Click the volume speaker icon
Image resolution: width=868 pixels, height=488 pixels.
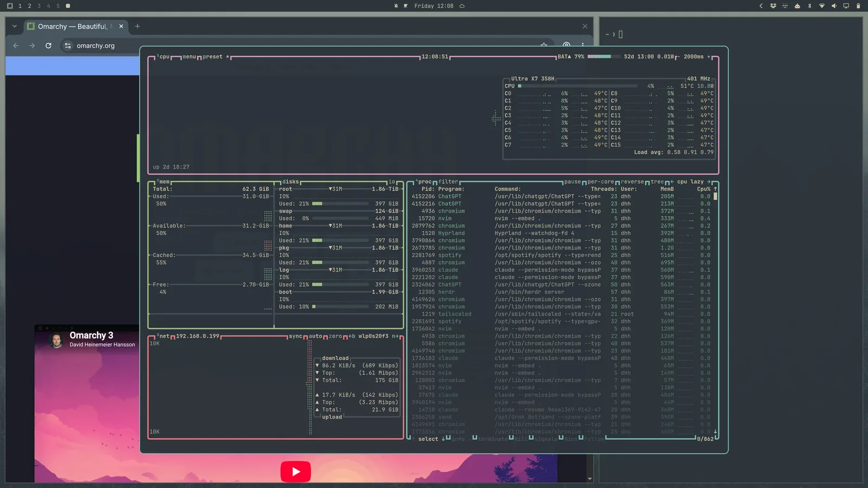pyautogui.click(x=834, y=6)
